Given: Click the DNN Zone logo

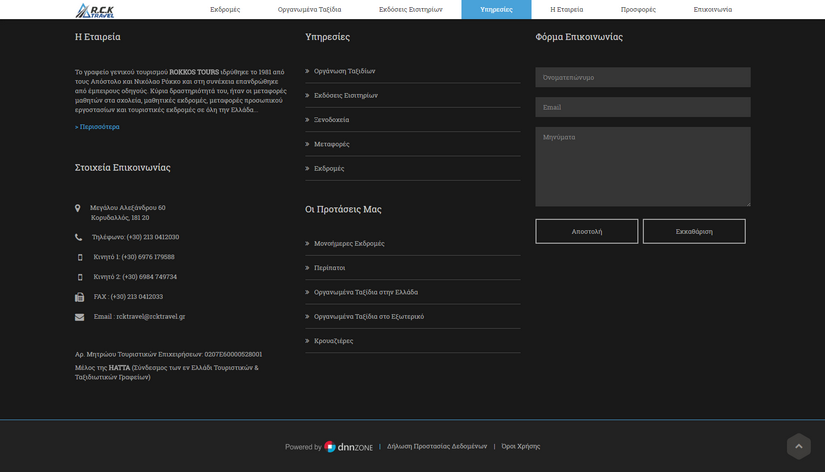Looking at the screenshot, I should (x=348, y=447).
